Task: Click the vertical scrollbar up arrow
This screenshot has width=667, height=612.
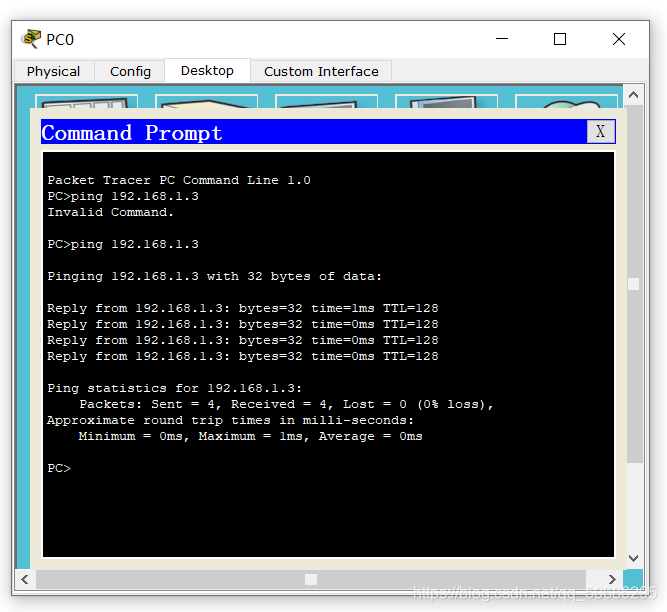Action: [x=633, y=95]
